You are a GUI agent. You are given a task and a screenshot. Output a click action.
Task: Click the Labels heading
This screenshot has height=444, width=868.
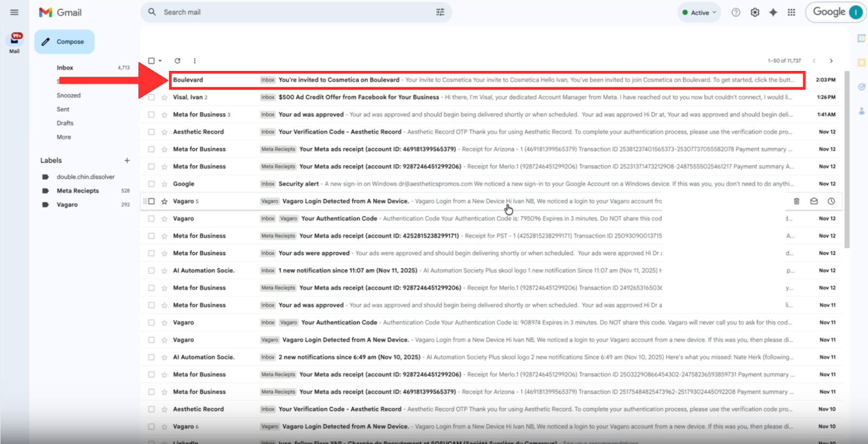(x=51, y=160)
